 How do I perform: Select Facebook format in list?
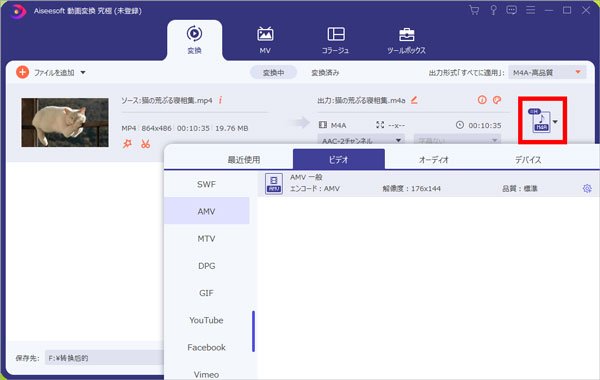pos(207,347)
